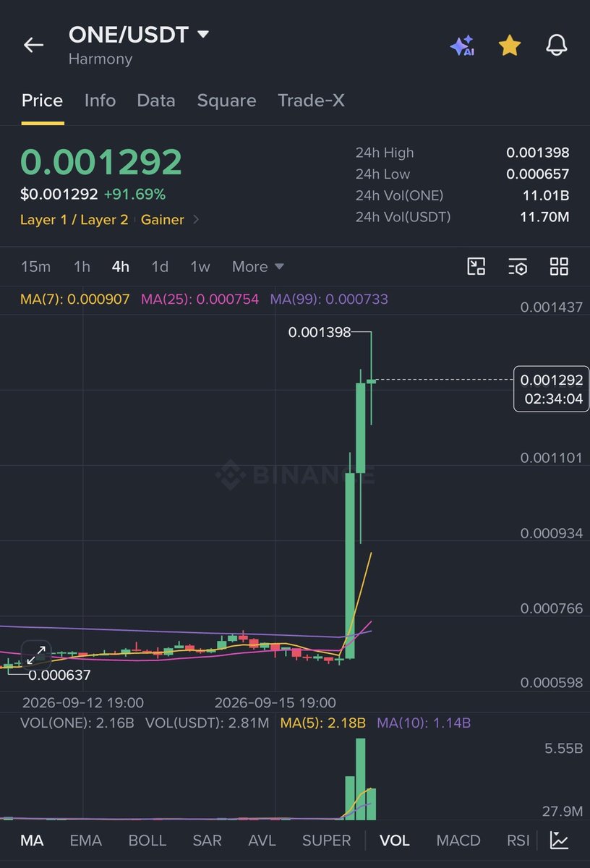The height and width of the screenshot is (868, 590).
Task: Toggle the SUPER indicator
Action: (327, 841)
